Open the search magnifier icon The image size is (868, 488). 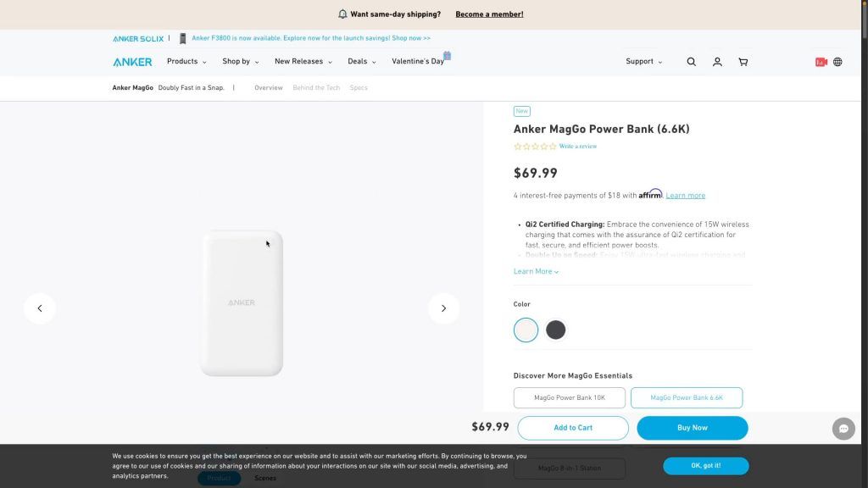pyautogui.click(x=691, y=62)
